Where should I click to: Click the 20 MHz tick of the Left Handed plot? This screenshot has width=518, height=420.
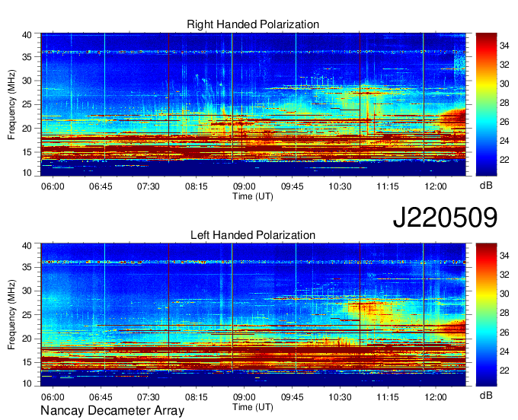click(27, 339)
